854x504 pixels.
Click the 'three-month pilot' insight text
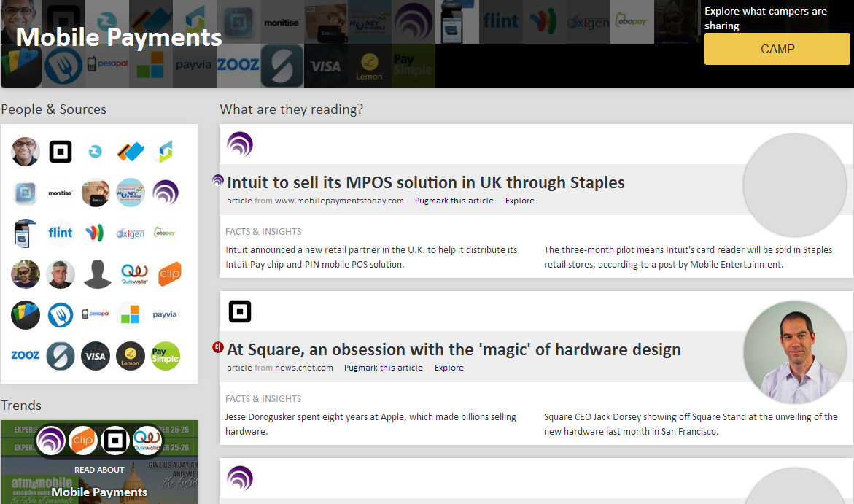pos(688,257)
